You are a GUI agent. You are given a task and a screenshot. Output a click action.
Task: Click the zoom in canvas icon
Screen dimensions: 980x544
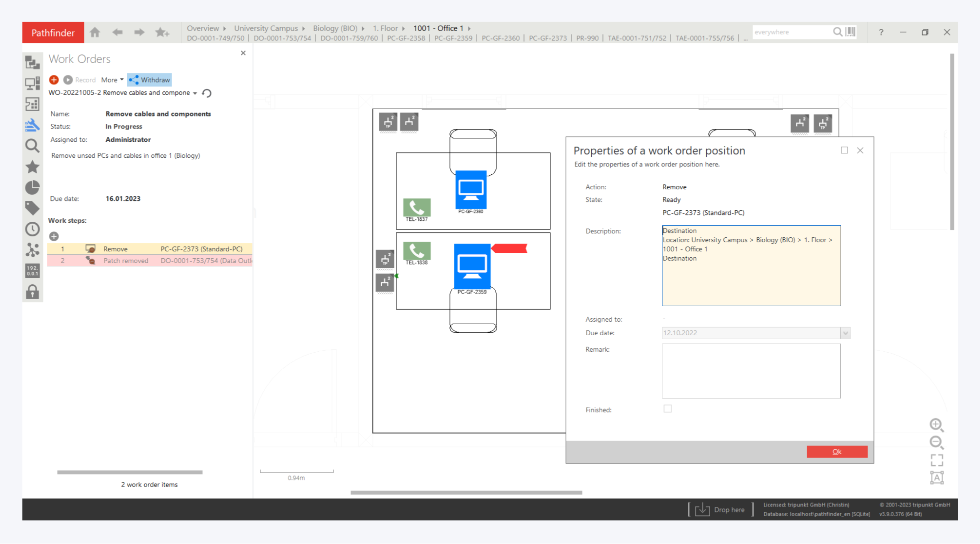pyautogui.click(x=936, y=425)
